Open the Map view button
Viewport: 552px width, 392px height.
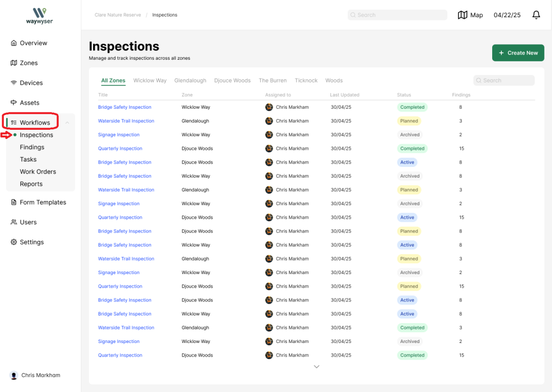470,15
